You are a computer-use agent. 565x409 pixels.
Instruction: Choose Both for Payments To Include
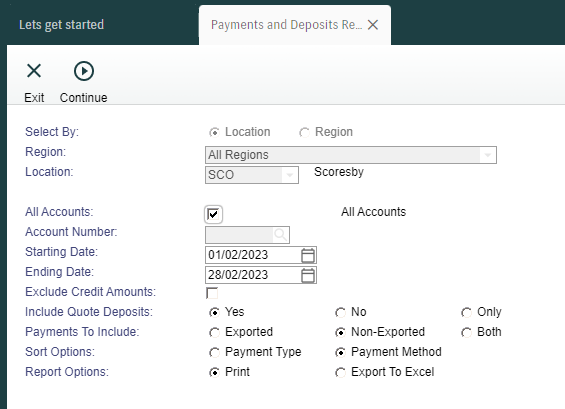pos(466,332)
